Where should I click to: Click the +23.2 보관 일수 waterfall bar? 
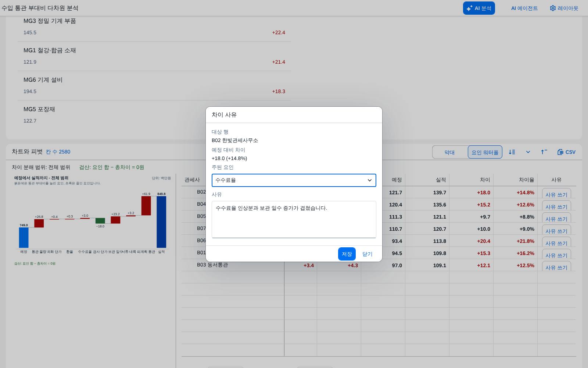coord(115,220)
